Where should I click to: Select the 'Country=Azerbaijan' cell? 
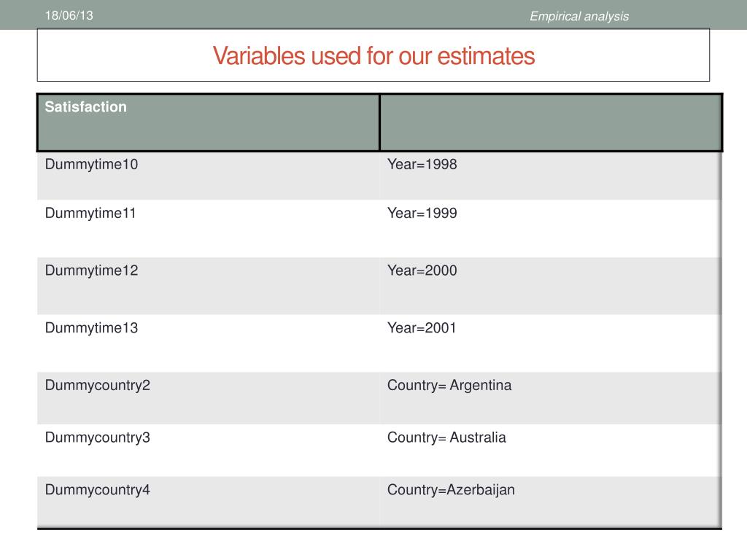pyautogui.click(x=551, y=502)
